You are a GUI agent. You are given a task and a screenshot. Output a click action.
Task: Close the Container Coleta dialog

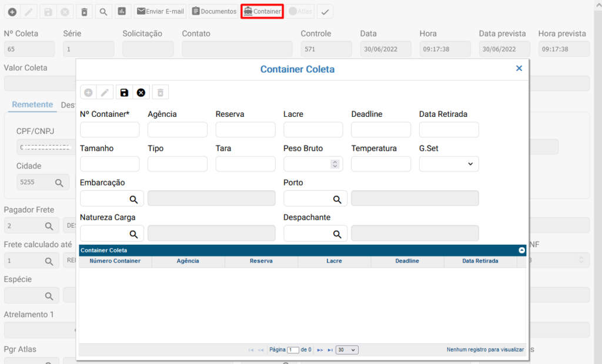[519, 69]
